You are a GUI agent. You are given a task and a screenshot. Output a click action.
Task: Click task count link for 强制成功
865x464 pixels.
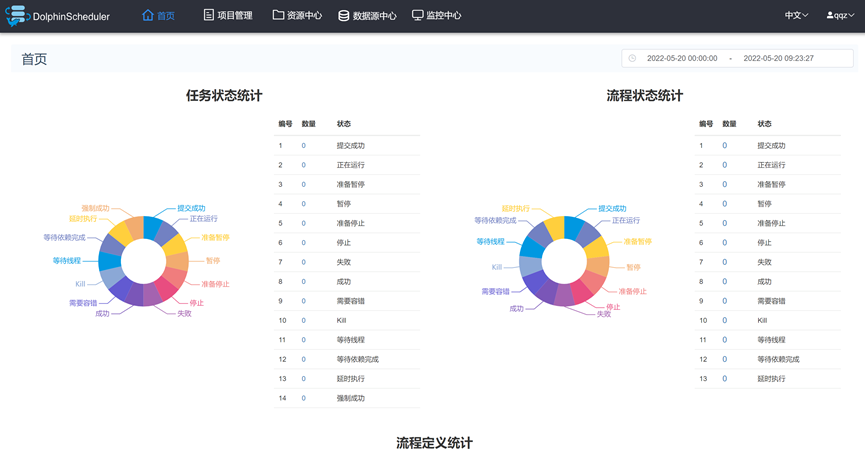tap(303, 398)
